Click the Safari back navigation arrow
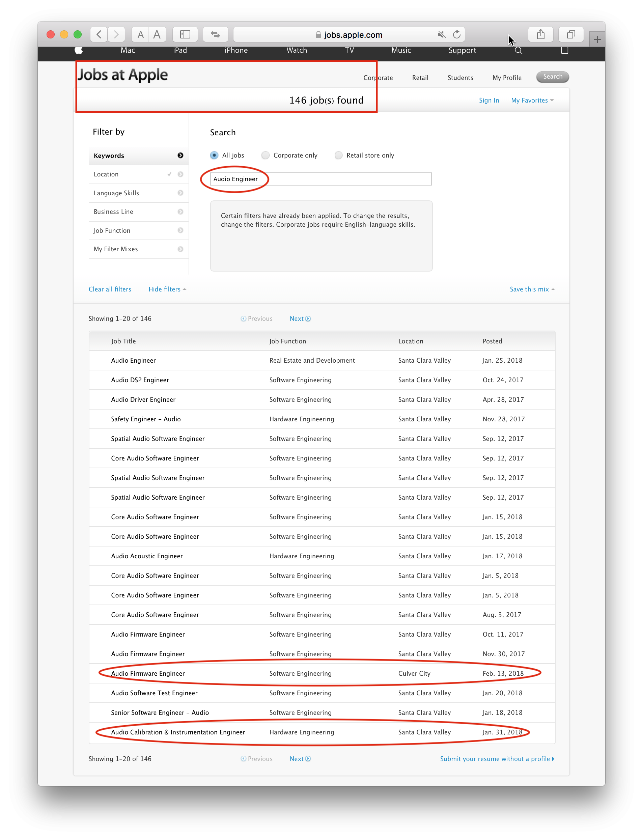Viewport: 643px width, 840px height. [x=99, y=34]
